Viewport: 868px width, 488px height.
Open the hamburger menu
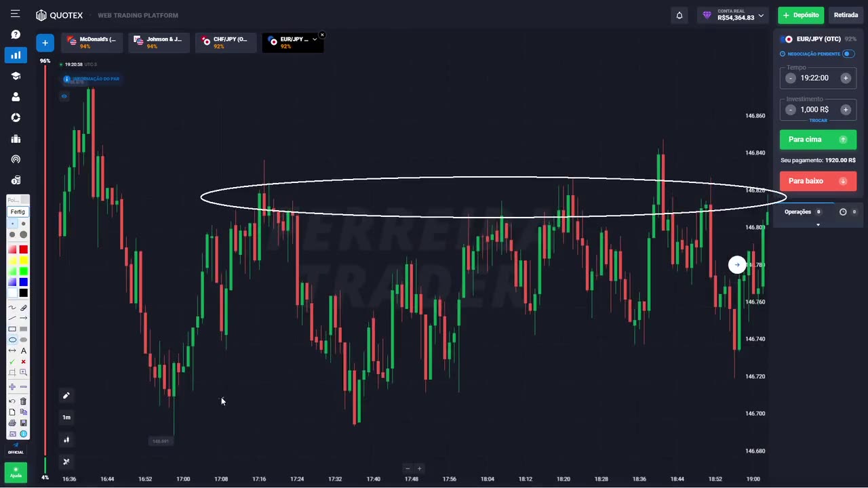[15, 14]
